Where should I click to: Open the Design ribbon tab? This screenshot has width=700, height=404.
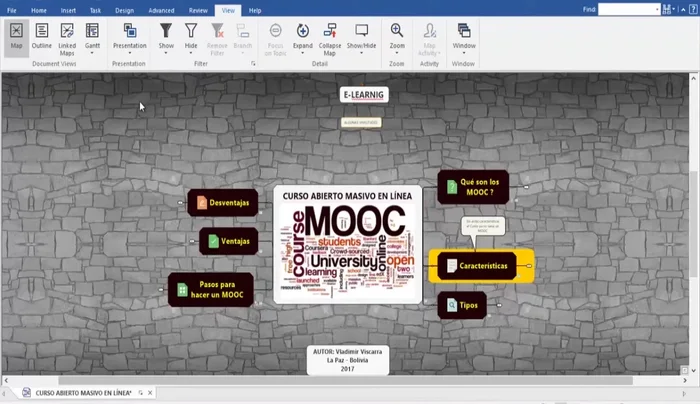point(124,9)
